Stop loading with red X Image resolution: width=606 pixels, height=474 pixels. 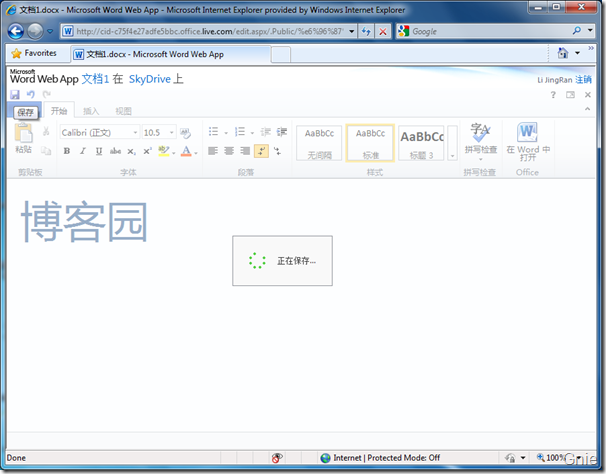[x=383, y=31]
